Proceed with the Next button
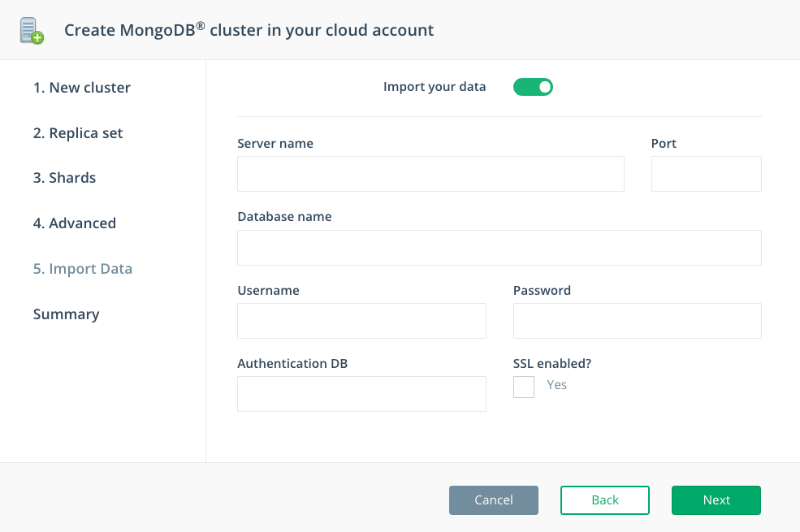 tap(716, 500)
